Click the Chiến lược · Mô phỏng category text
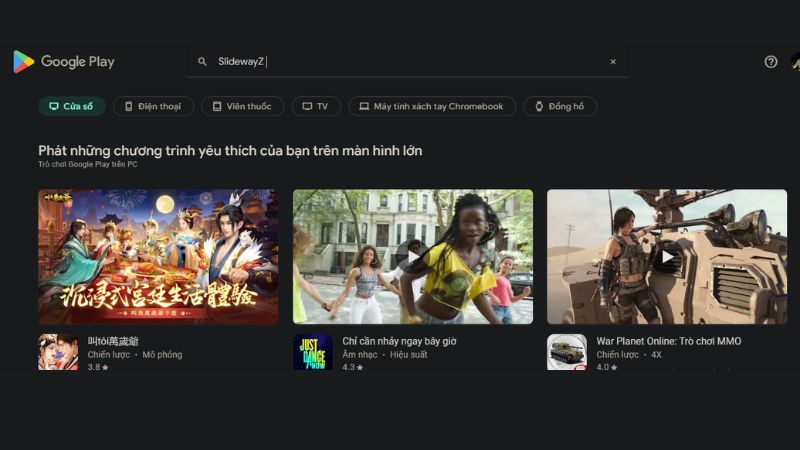Image resolution: width=800 pixels, height=450 pixels. [135, 355]
